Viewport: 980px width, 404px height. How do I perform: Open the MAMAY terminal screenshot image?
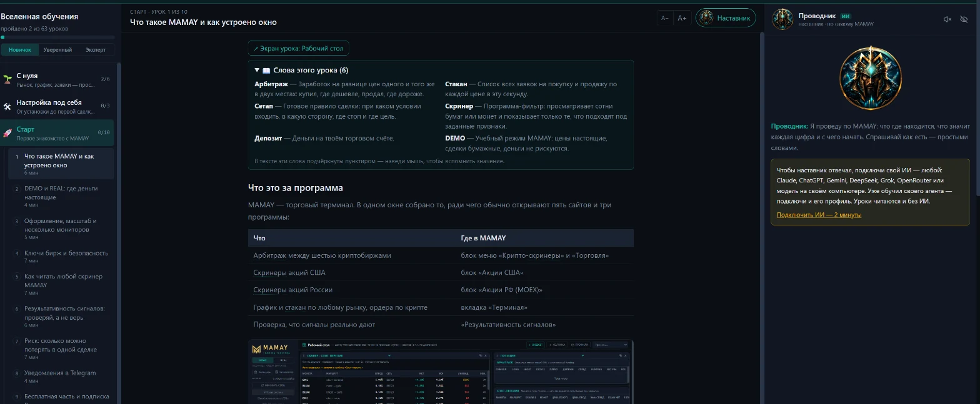coord(441,372)
